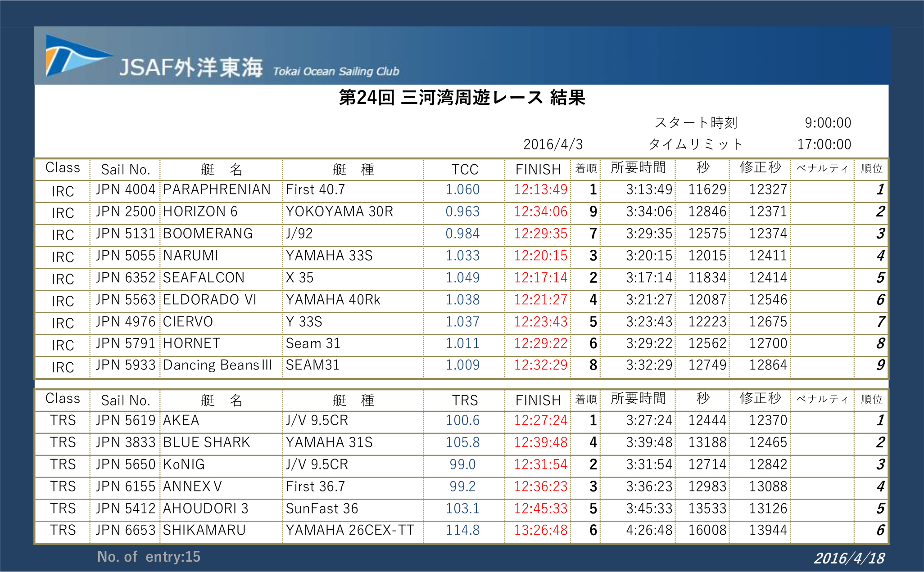924x572 pixels.
Task: Click sail number JPN 6653
Action: pos(125,530)
